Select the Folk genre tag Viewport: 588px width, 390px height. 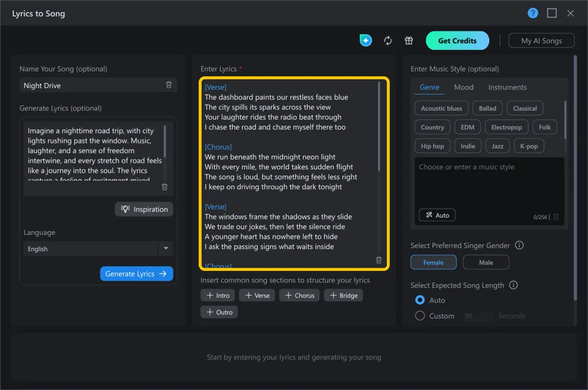tap(544, 127)
